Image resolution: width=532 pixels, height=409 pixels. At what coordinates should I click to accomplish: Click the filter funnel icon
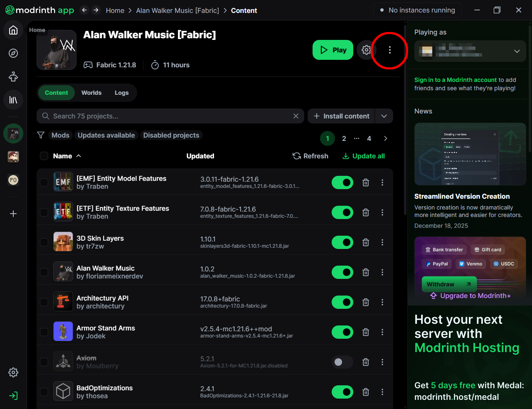[x=41, y=135]
